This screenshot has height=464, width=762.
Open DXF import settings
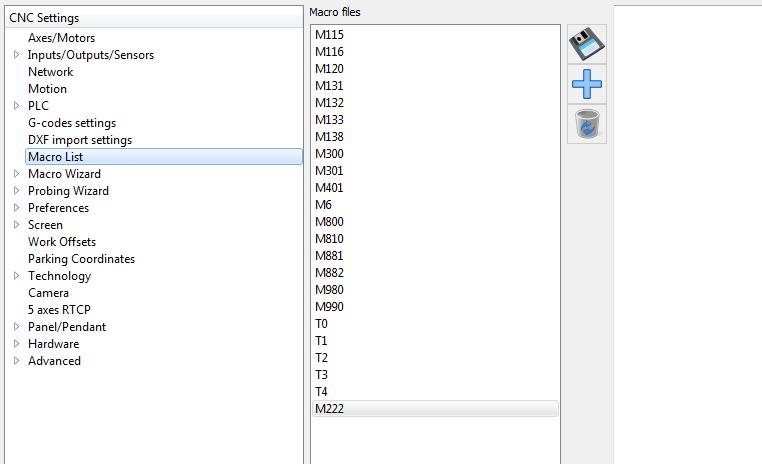click(80, 140)
